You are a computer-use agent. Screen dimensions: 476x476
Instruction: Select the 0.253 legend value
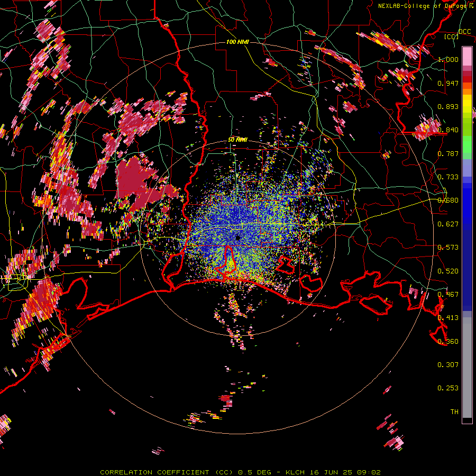coord(448,388)
